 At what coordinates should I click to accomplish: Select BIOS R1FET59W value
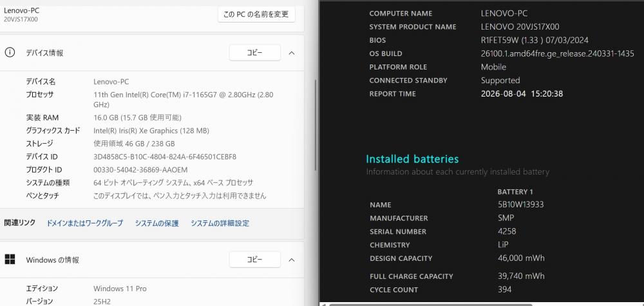click(x=535, y=40)
